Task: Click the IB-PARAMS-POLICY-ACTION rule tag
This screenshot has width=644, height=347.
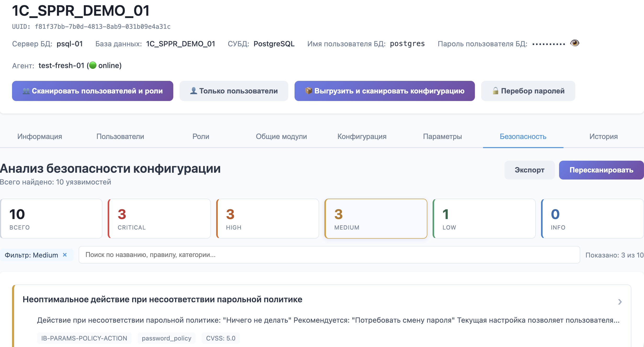Action: 84,338
